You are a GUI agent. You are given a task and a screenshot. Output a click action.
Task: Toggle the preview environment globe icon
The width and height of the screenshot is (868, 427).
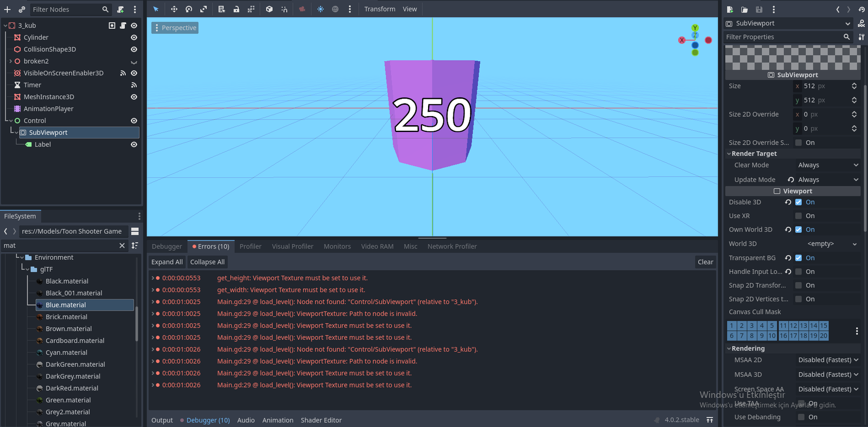coord(335,9)
